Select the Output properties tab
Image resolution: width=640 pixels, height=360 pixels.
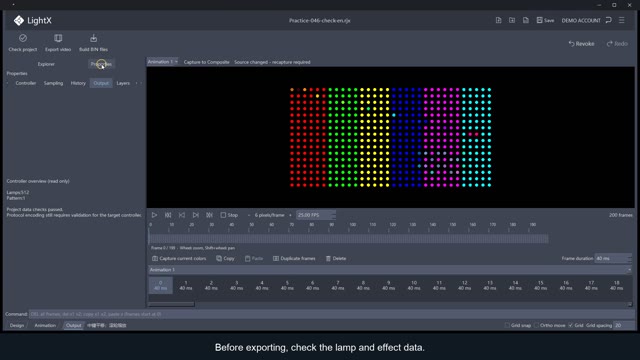click(101, 83)
